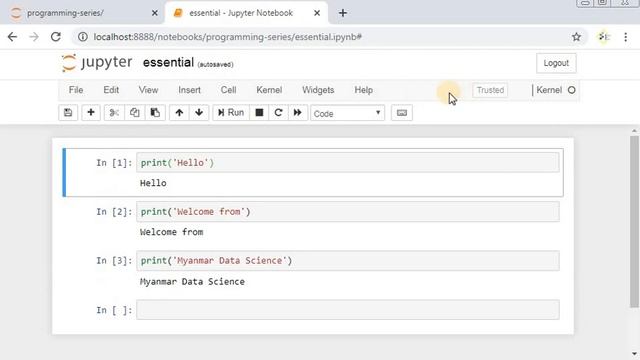Click into cell print('Hello') code
Screen dimensions: 640x360
[x=348, y=162]
